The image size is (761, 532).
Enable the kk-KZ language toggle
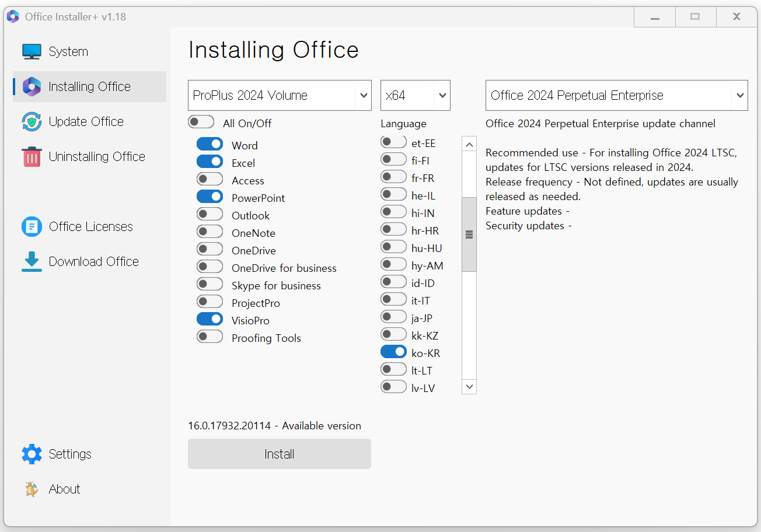(x=393, y=334)
